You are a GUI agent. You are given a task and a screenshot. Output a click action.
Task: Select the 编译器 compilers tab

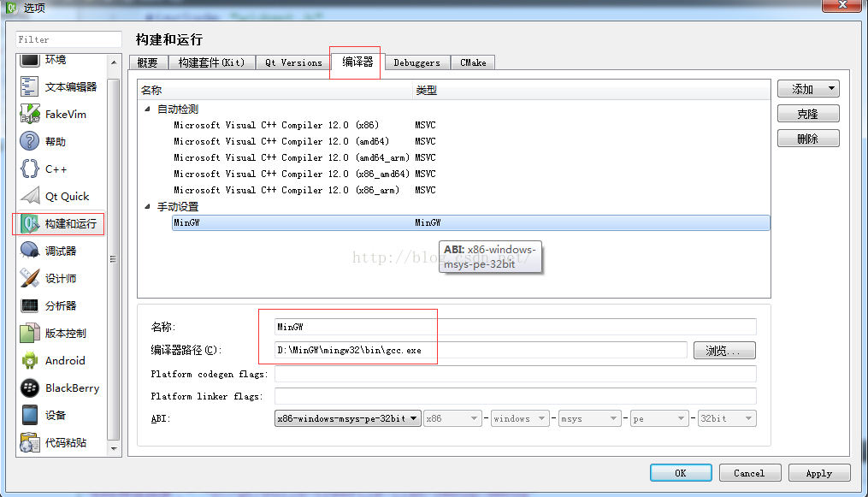(x=357, y=62)
